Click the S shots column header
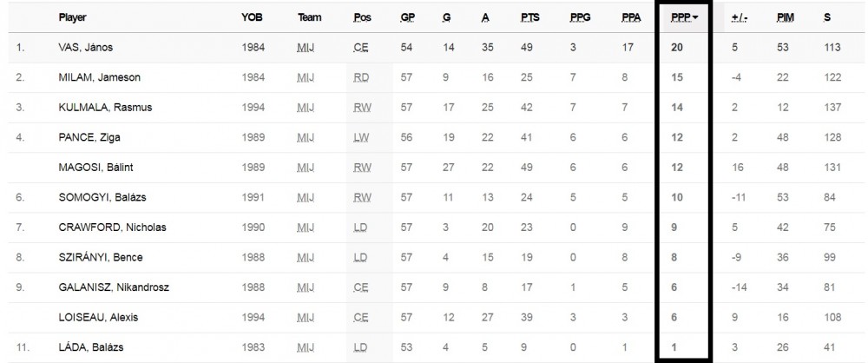868x363 pixels. click(827, 17)
